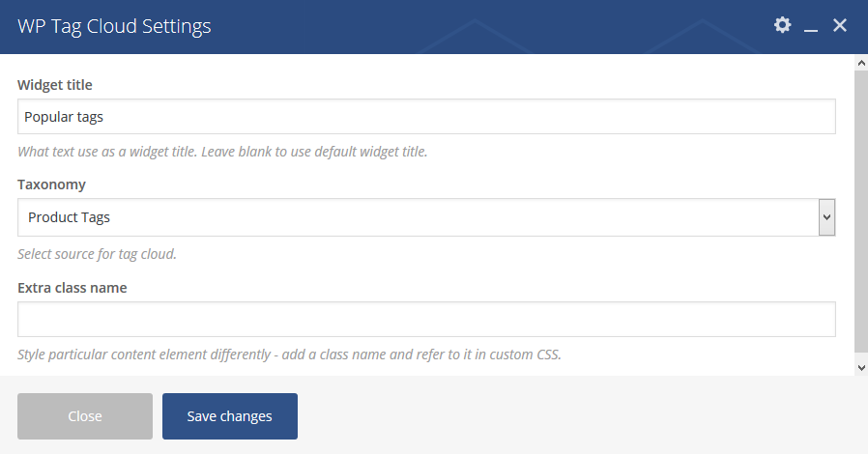Close the settings dialog with X icon

pos(840,25)
